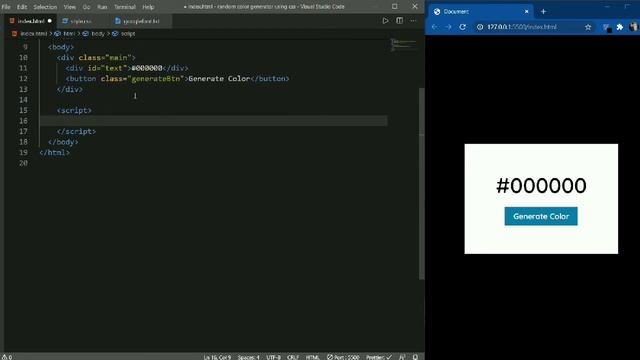Place cursor on empty line 16
The image size is (640, 360).
click(x=213, y=121)
